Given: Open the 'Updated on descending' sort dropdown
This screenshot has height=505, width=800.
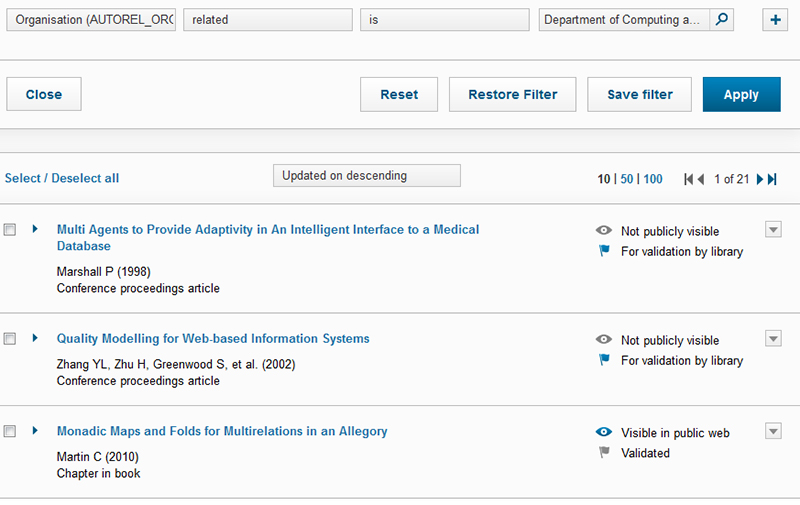Looking at the screenshot, I should pos(366,176).
